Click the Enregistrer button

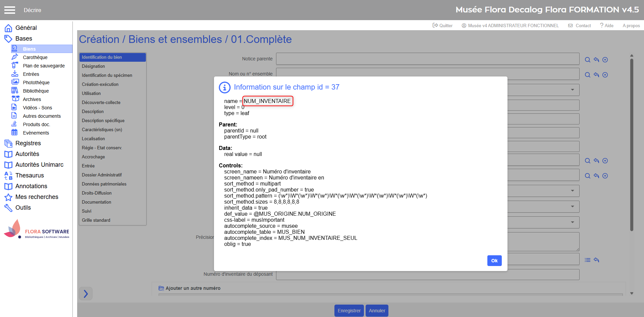coord(349,311)
